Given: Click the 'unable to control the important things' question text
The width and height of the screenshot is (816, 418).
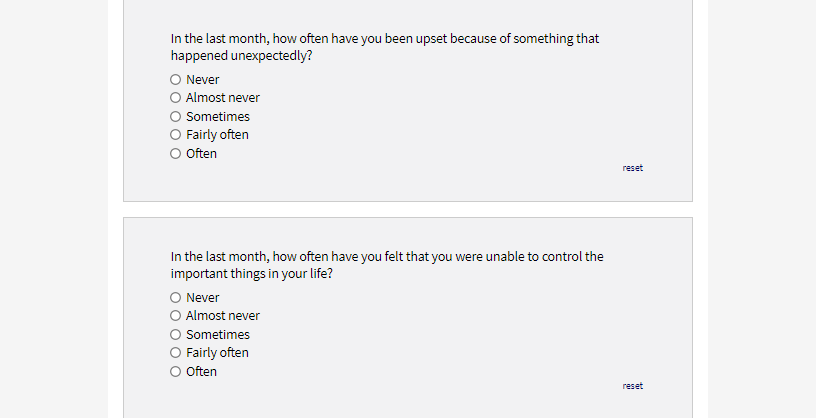Looking at the screenshot, I should point(387,265).
